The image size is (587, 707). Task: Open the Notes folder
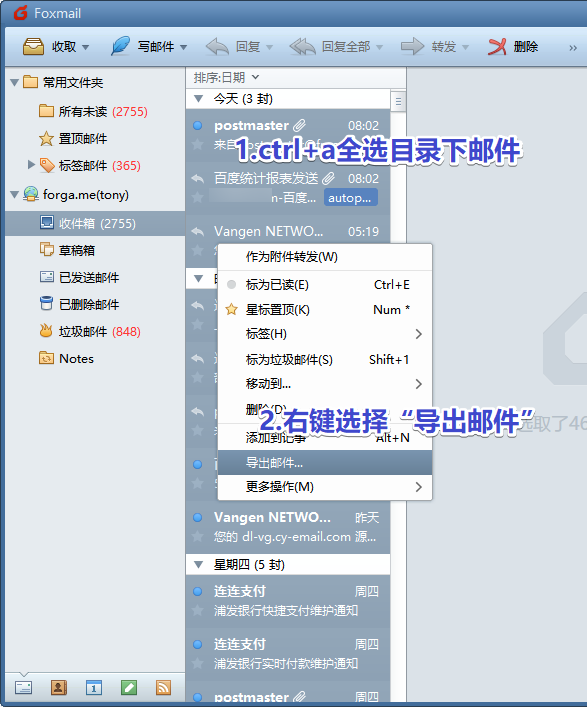click(67, 358)
